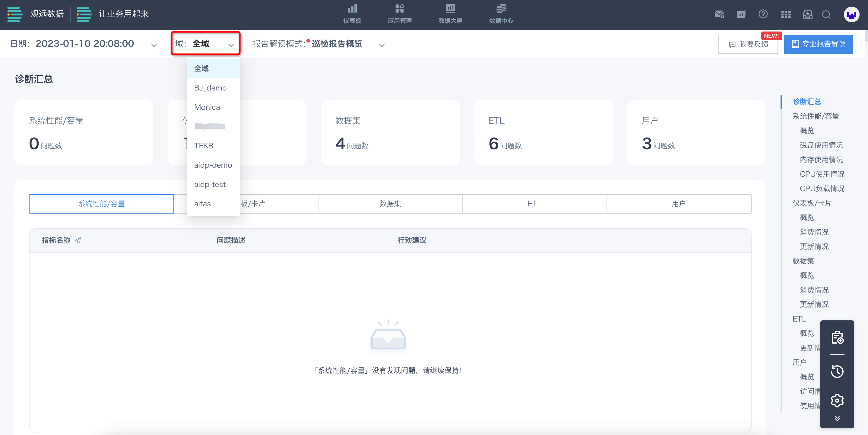Open the 系统性能/容量 summary card
868x435 pixels.
[x=84, y=132]
